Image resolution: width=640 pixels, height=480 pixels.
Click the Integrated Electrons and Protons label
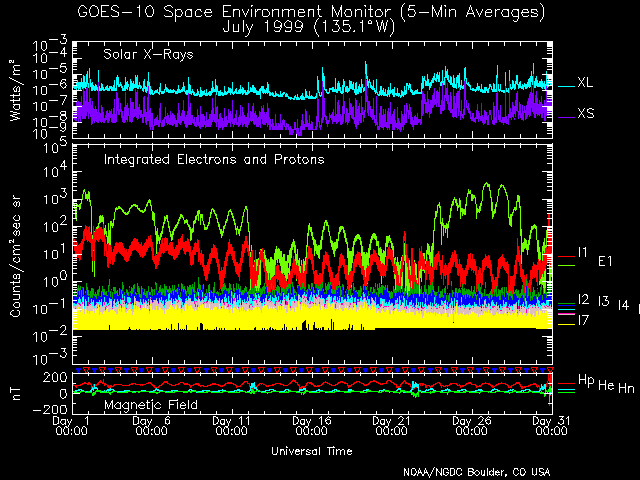coord(214,159)
